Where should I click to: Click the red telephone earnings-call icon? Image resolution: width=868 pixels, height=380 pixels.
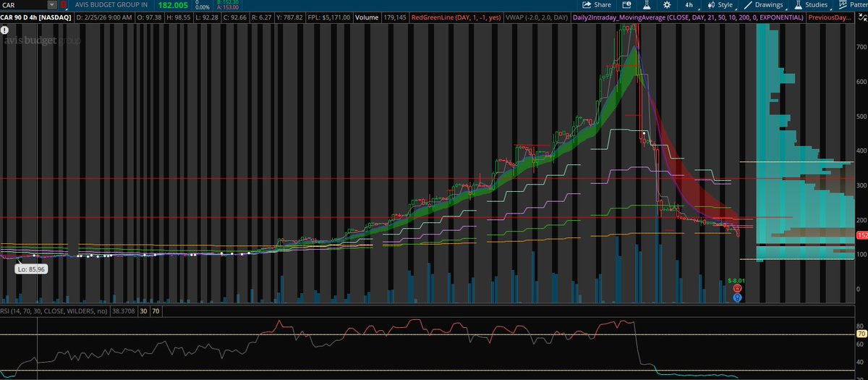coord(736,288)
